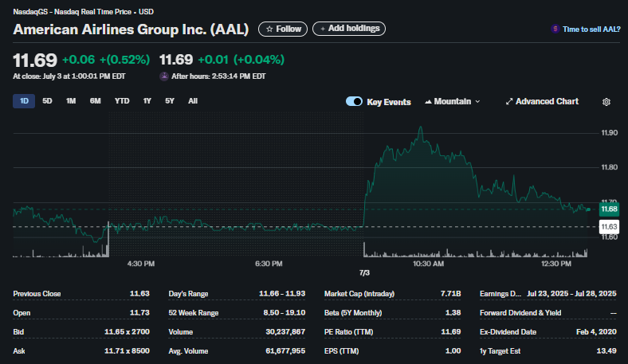This screenshot has width=628, height=364.
Task: Select the 5Y time range tab
Action: (x=170, y=101)
